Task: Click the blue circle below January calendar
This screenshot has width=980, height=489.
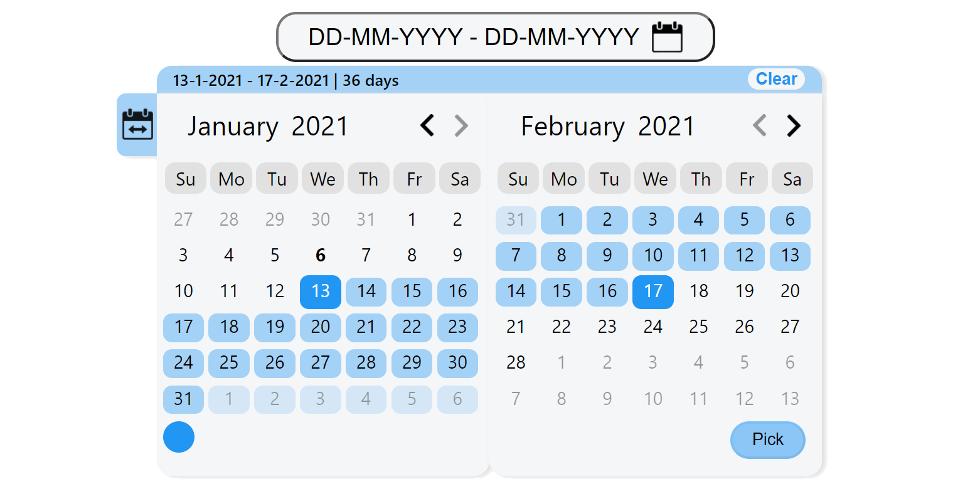Action: coord(179,437)
